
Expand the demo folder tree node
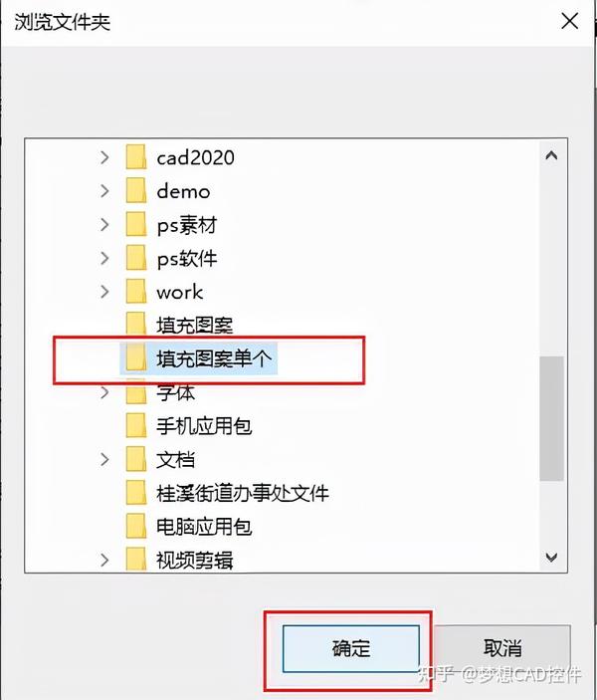tap(104, 191)
